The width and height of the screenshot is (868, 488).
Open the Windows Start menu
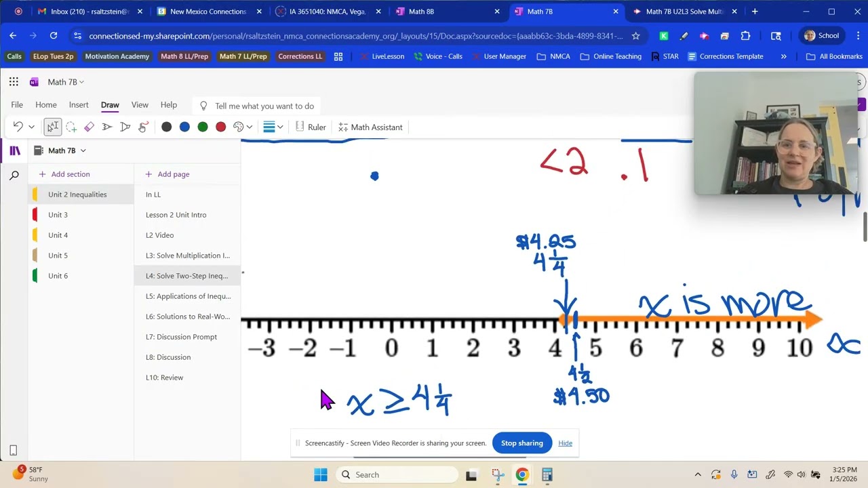pos(321,474)
